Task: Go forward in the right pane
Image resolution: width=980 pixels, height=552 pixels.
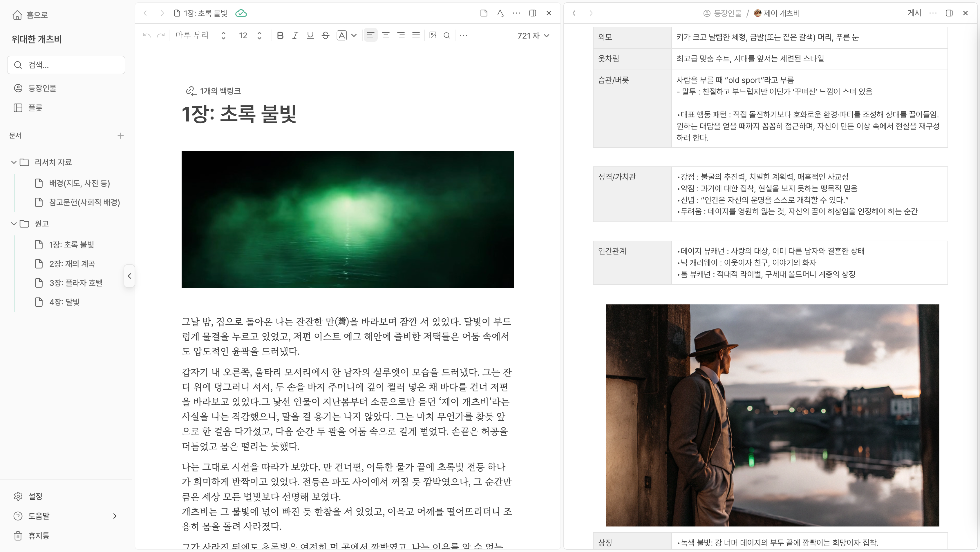Action: tap(590, 13)
